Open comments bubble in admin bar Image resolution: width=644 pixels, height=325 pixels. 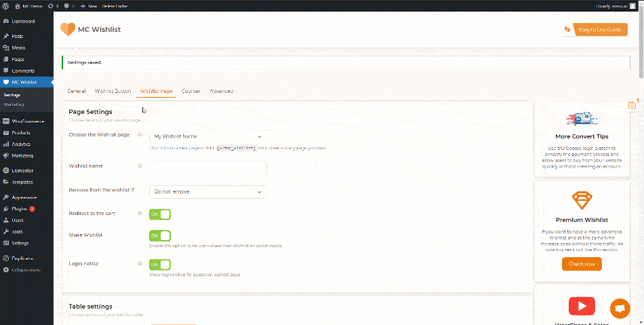(x=69, y=6)
